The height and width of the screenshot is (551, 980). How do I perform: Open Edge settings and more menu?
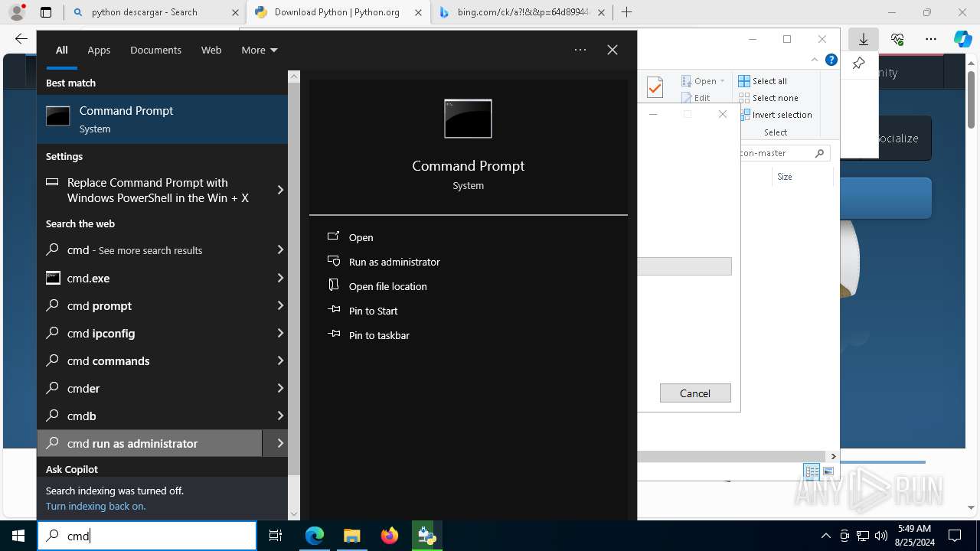931,39
